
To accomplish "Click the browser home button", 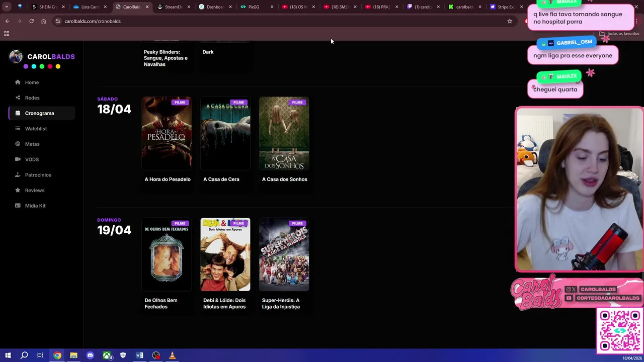I will point(43,21).
